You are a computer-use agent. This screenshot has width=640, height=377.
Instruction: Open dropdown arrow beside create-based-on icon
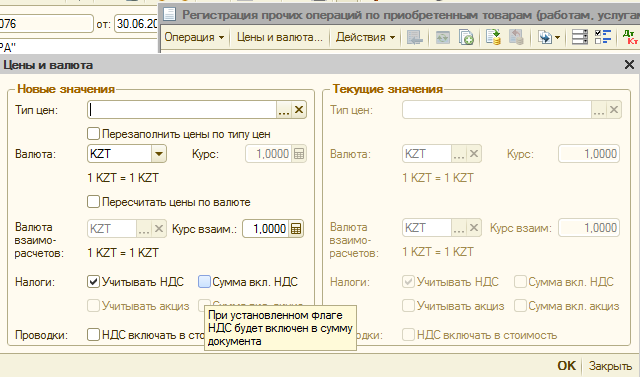click(557, 38)
